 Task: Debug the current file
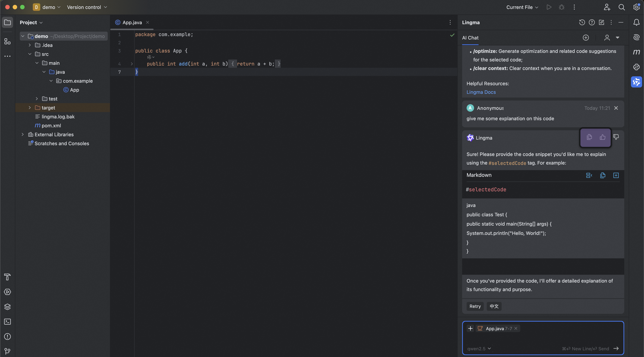coord(561,7)
